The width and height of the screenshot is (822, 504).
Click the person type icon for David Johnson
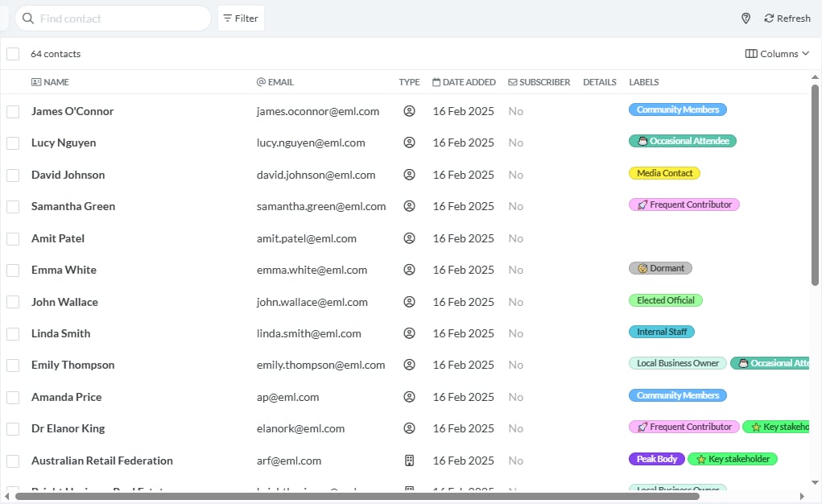tap(410, 175)
